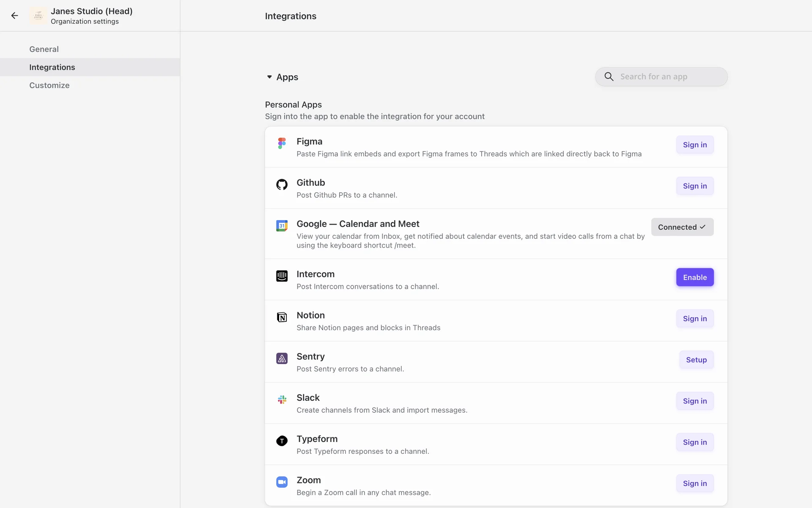Image resolution: width=812 pixels, height=508 pixels.
Task: Click the Github octocat icon
Action: [x=282, y=185]
